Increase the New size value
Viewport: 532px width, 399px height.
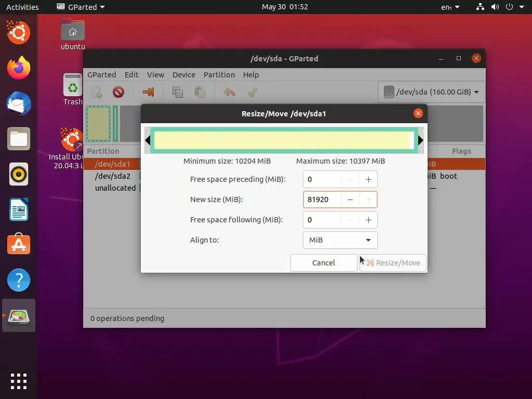pos(368,199)
